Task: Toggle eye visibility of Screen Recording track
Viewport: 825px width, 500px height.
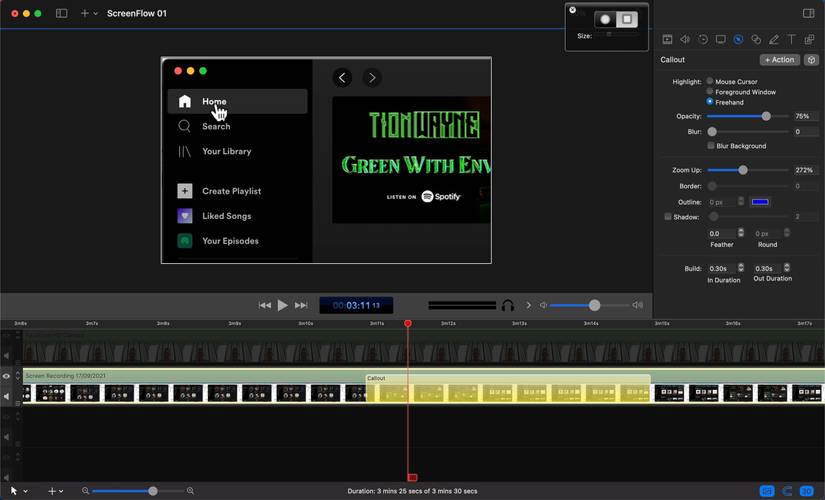Action: 6,376
